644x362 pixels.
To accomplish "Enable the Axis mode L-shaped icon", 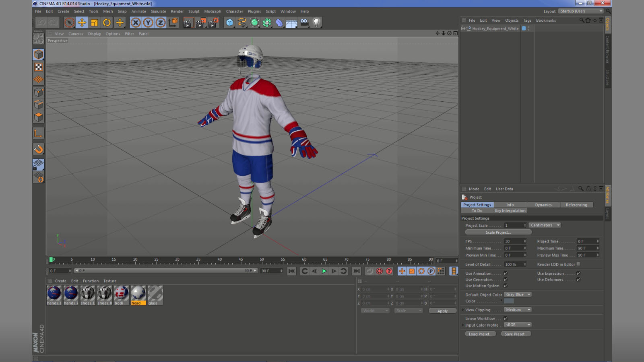I will [39, 133].
